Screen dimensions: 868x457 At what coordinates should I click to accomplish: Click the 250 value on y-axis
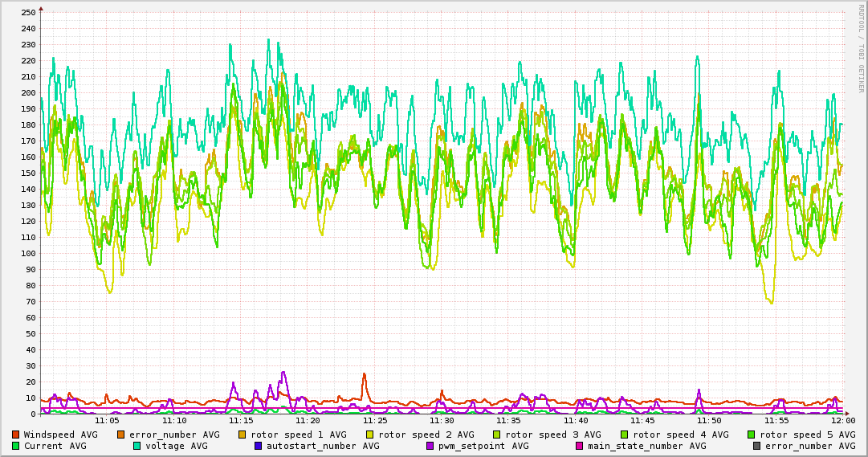coord(28,12)
